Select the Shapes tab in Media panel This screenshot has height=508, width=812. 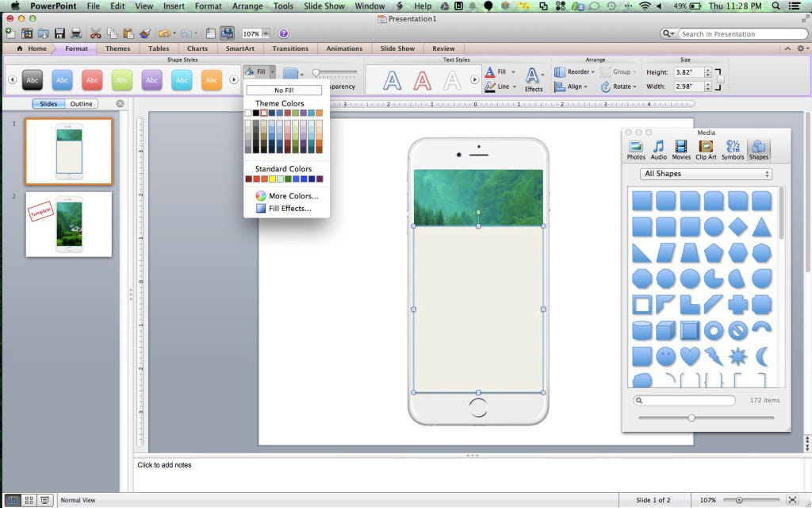759,150
